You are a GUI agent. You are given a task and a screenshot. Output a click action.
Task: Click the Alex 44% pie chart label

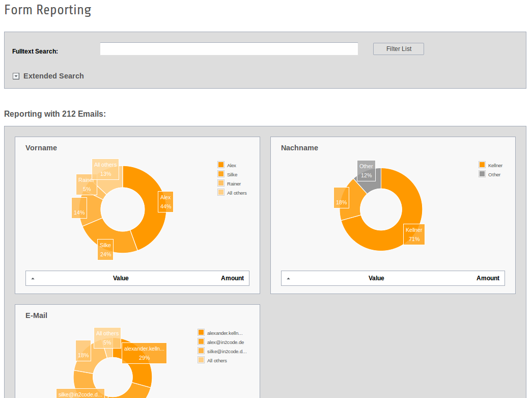click(x=165, y=202)
